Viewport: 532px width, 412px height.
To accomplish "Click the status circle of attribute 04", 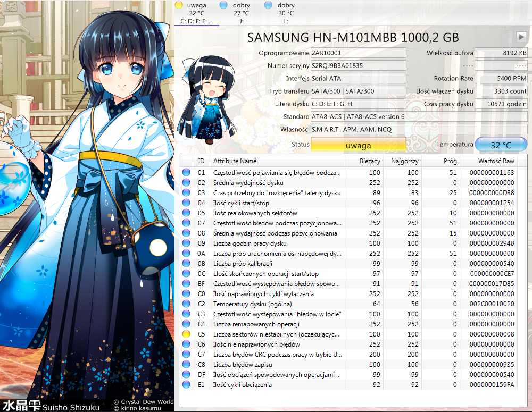I will (186, 203).
